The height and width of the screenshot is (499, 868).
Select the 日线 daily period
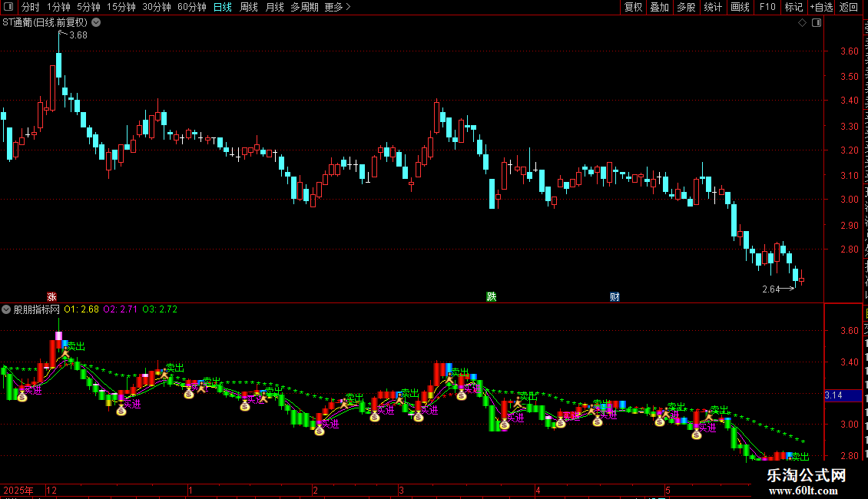[x=223, y=7]
